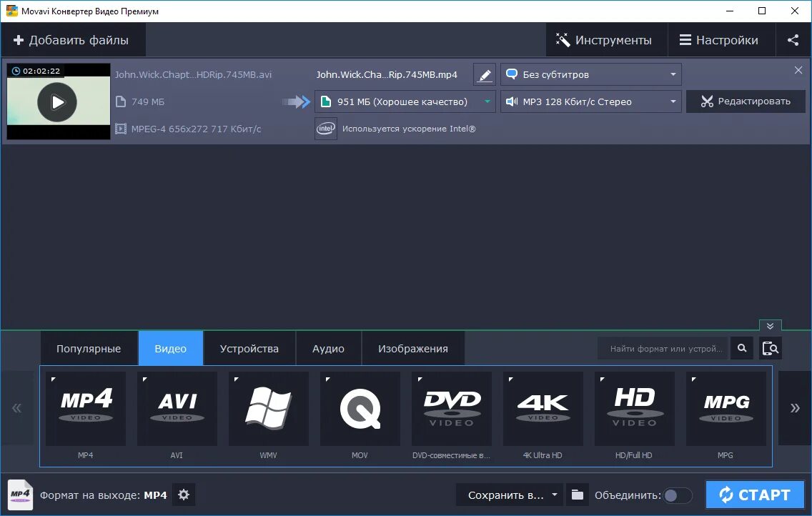
Task: Start conversion with the СТАРТ button
Action: pyautogui.click(x=755, y=495)
